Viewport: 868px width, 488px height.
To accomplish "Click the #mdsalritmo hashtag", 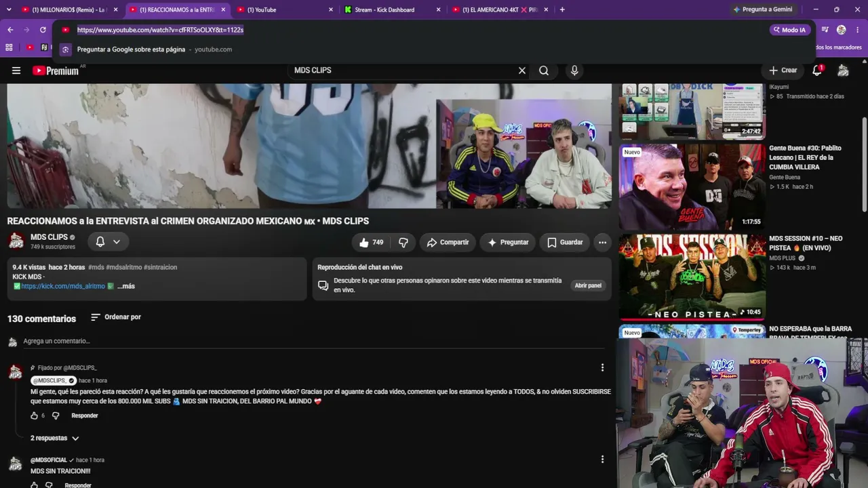I will pyautogui.click(x=124, y=267).
